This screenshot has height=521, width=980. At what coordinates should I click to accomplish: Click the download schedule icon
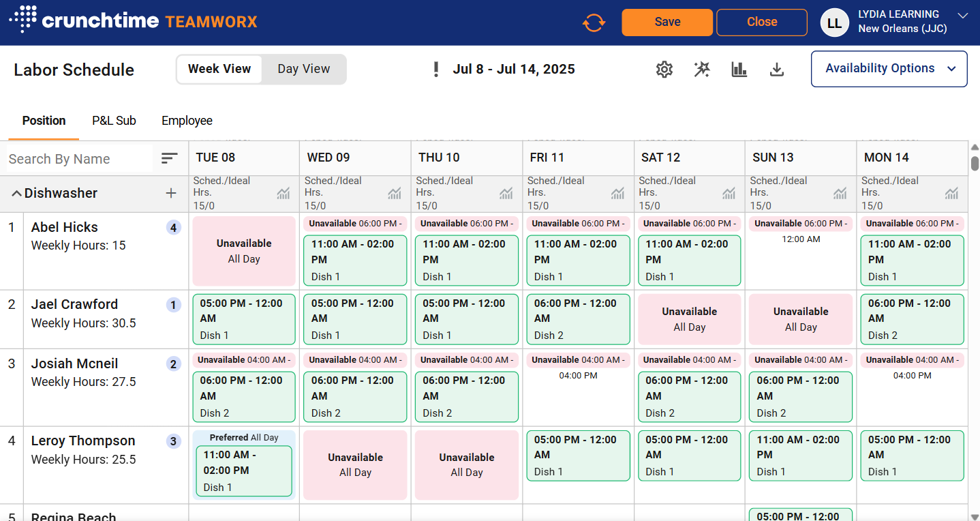click(776, 70)
